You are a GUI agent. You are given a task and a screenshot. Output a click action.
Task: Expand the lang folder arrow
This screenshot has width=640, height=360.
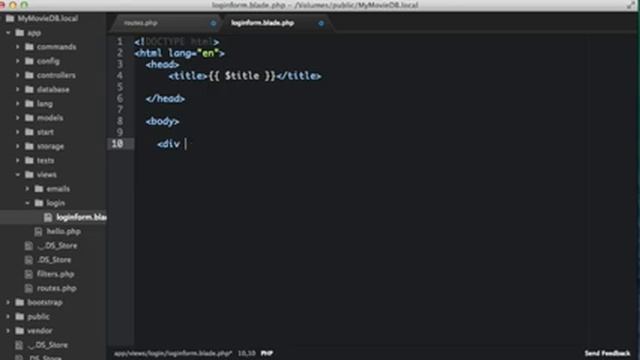pyautogui.click(x=18, y=104)
